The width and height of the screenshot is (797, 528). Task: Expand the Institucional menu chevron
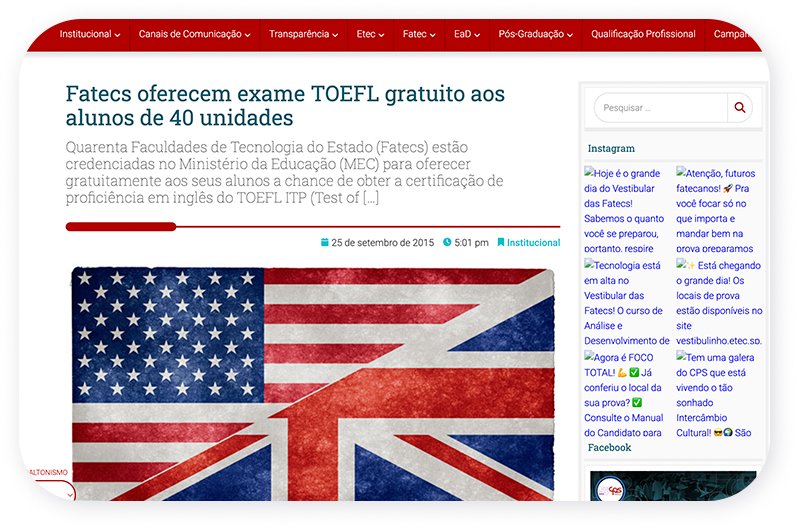pos(117,35)
